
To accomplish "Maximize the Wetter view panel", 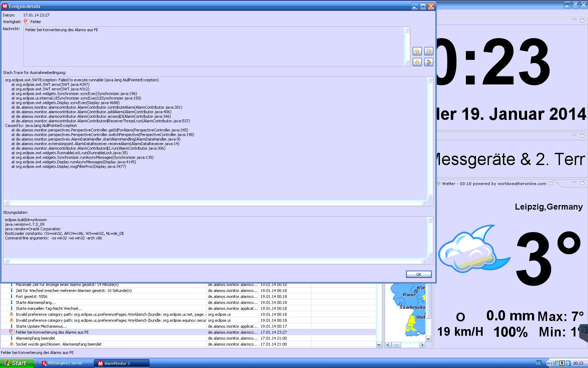I will (x=582, y=183).
